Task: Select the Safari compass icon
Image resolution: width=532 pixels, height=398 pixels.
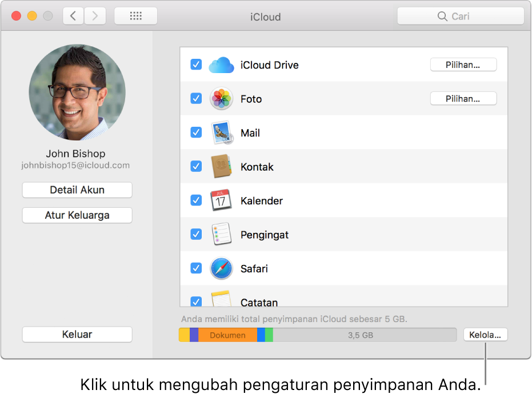Action: (221, 268)
